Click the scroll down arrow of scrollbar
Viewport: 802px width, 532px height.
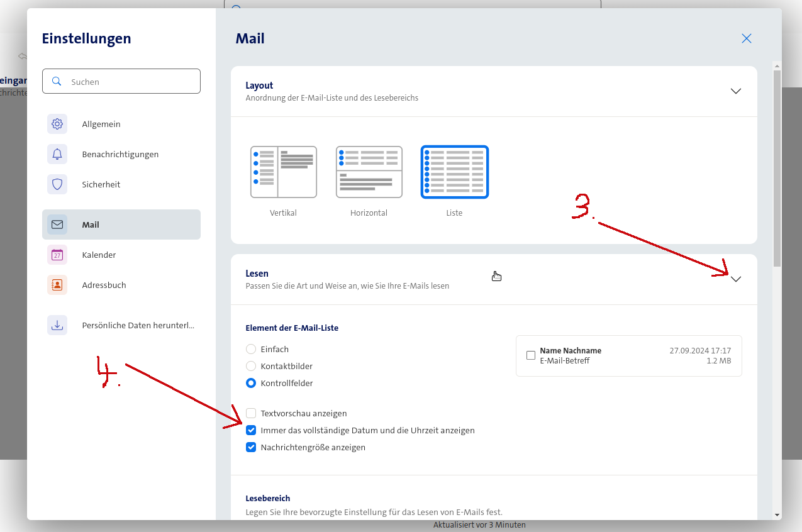777,514
